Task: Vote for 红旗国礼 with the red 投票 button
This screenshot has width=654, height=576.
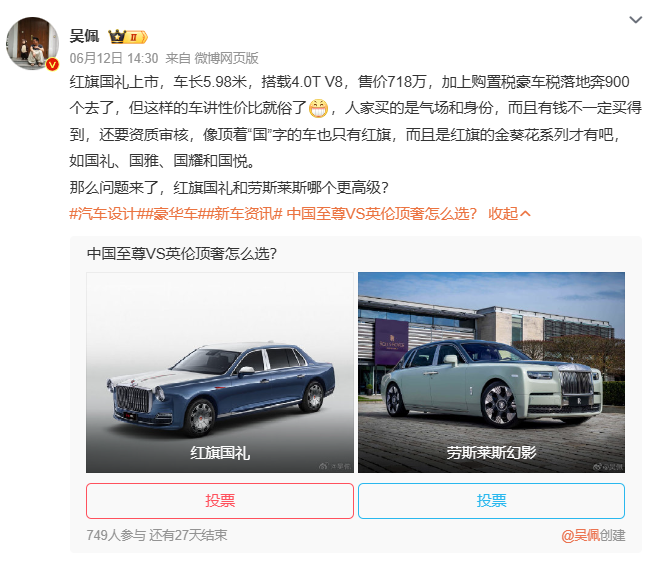Action: (220, 501)
